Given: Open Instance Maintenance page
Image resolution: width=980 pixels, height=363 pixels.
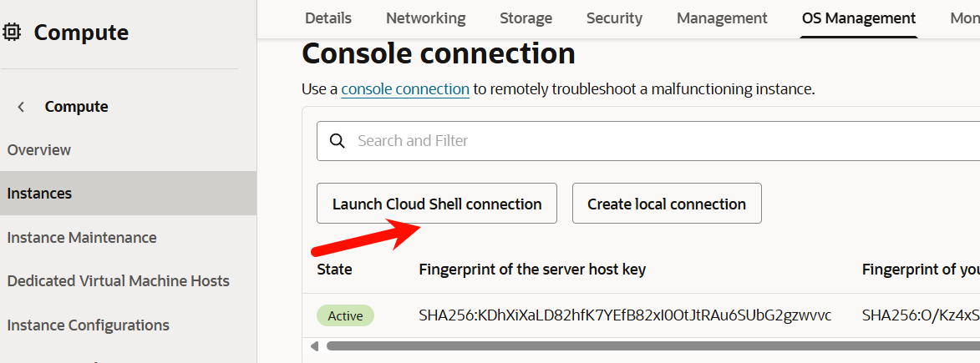Looking at the screenshot, I should click(82, 238).
